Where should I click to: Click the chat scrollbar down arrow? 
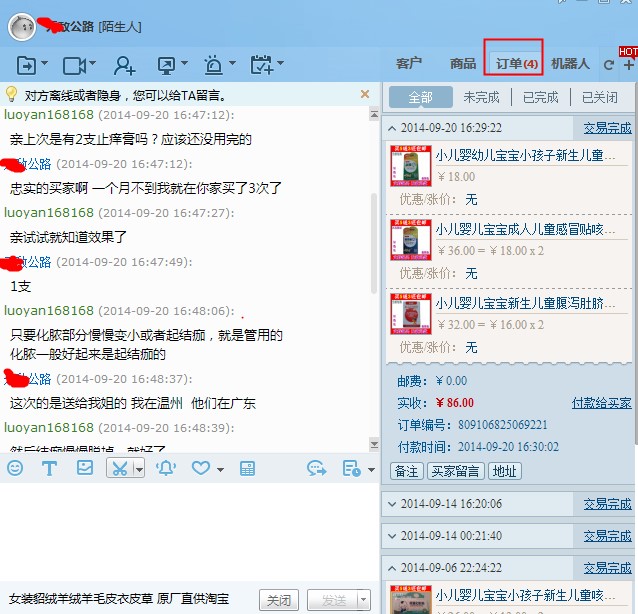[x=374, y=444]
